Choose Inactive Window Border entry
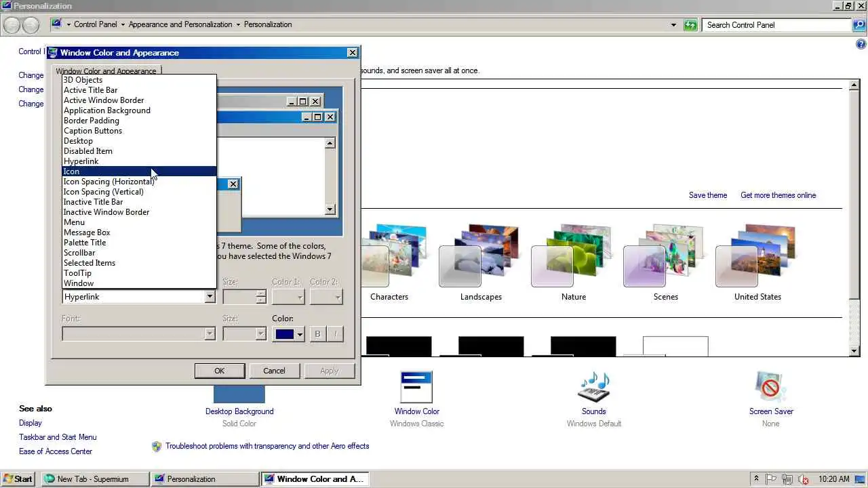Image resolution: width=868 pixels, height=488 pixels. pyautogui.click(x=139, y=212)
